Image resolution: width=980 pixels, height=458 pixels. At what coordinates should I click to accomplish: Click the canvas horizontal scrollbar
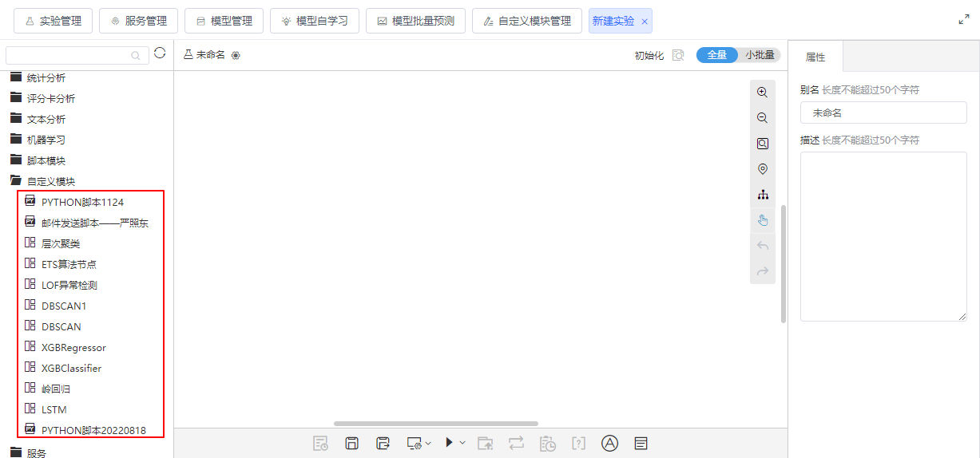point(436,424)
